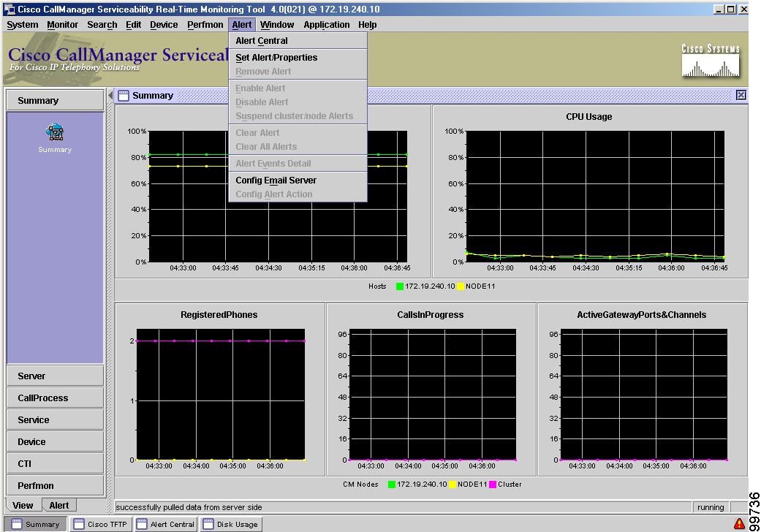Select Config Email Server menu entry
Viewport: 761px width, 532px height.
coord(298,180)
